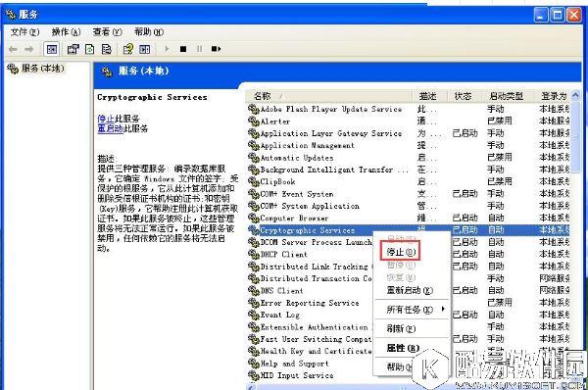Choose 停止(O) in the context menu

pyautogui.click(x=401, y=252)
